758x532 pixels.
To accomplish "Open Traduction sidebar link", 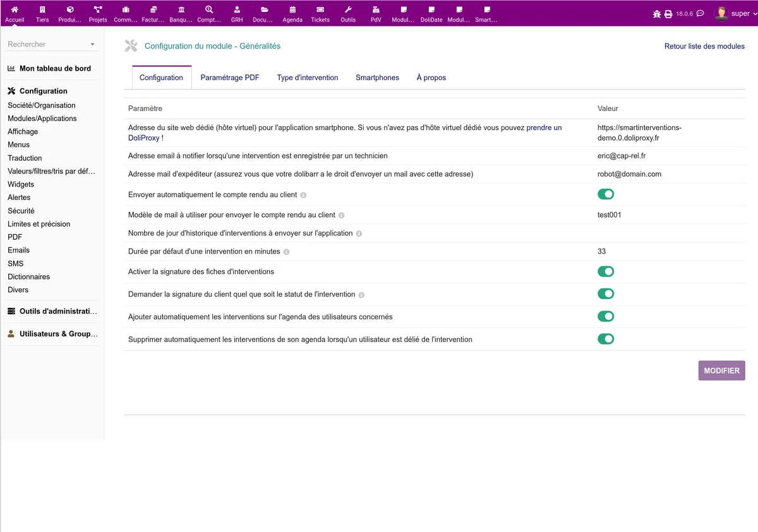I will tap(25, 158).
